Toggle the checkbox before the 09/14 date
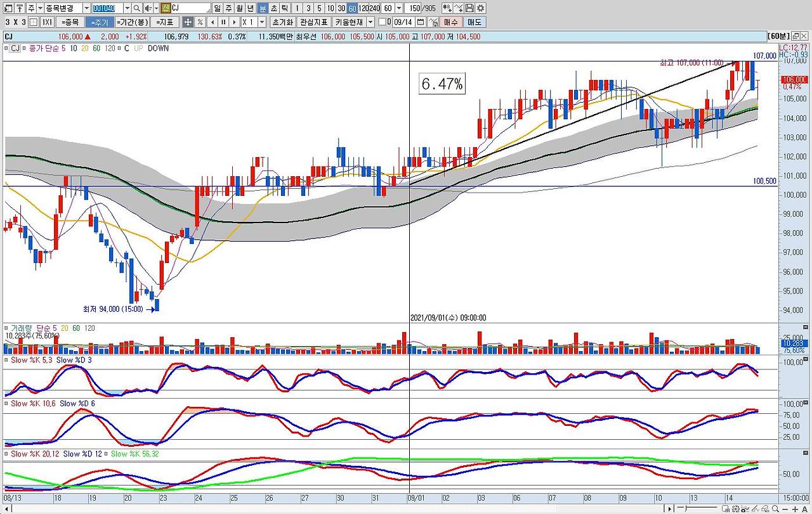 (x=381, y=22)
